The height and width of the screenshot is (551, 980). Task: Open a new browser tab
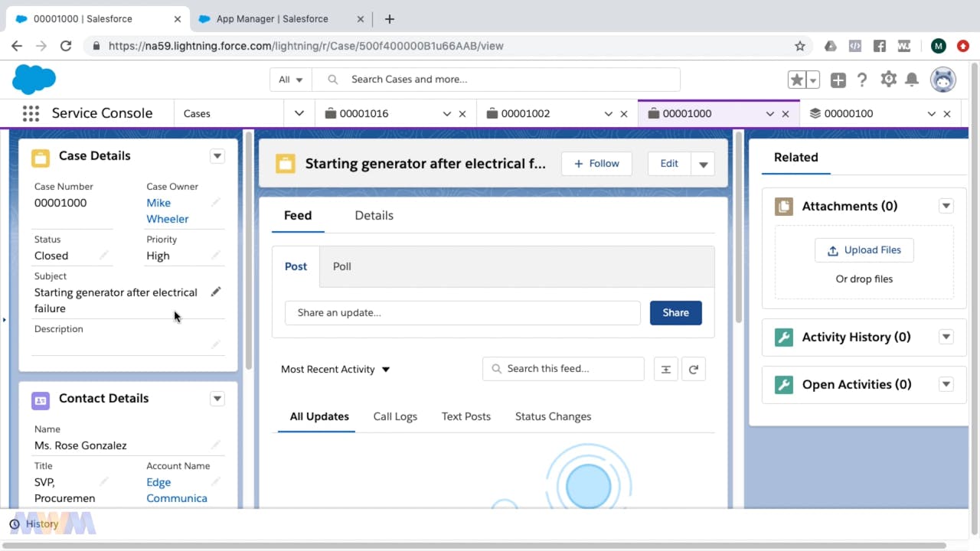389,19
